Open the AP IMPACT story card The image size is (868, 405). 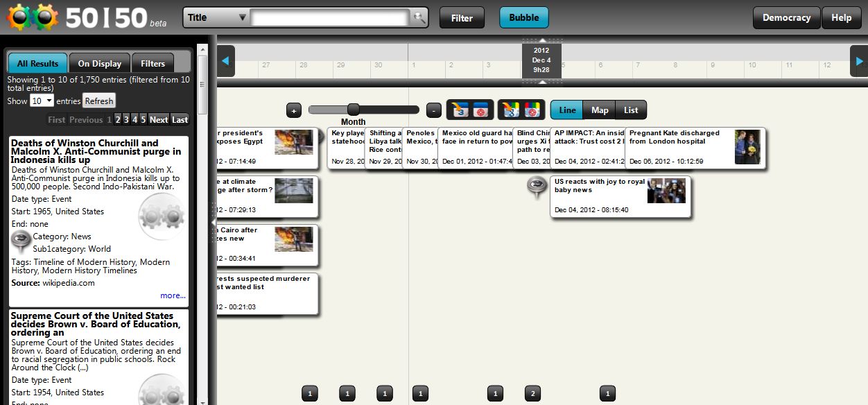588,148
